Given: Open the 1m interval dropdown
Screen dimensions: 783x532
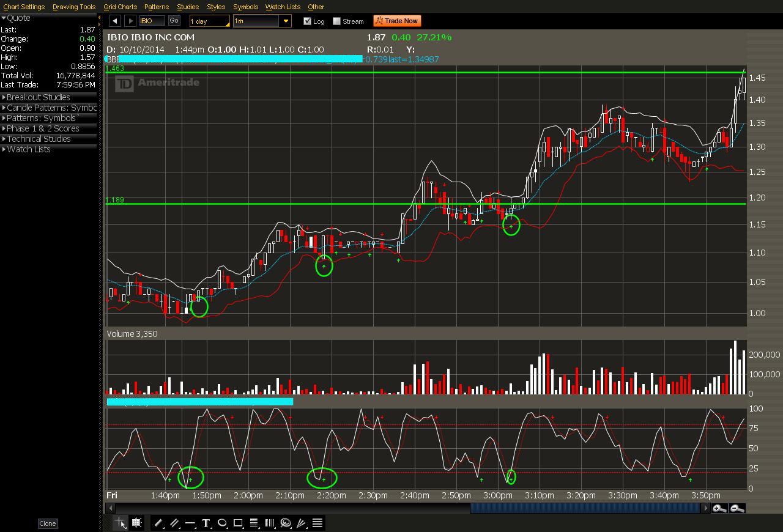Looking at the screenshot, I should 286,21.
